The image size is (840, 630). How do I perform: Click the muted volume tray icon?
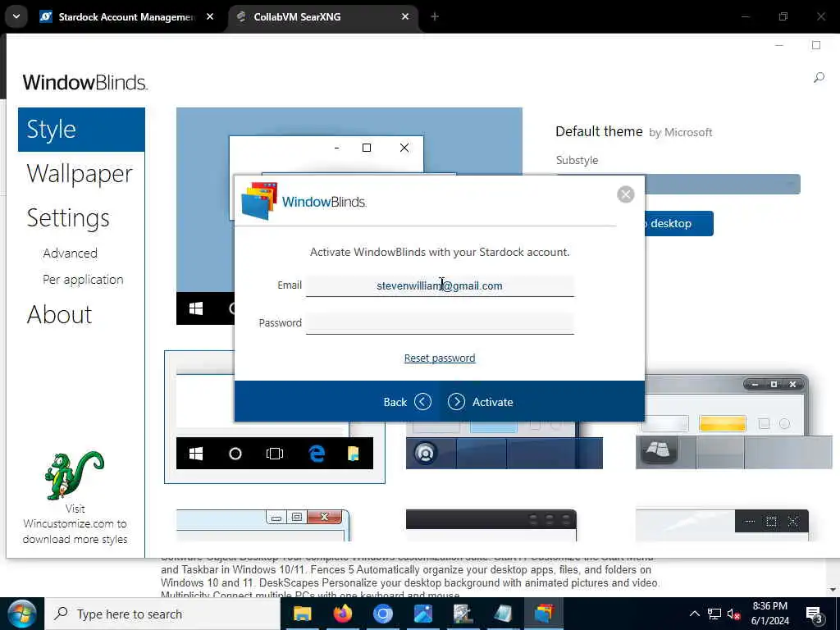coord(733,614)
